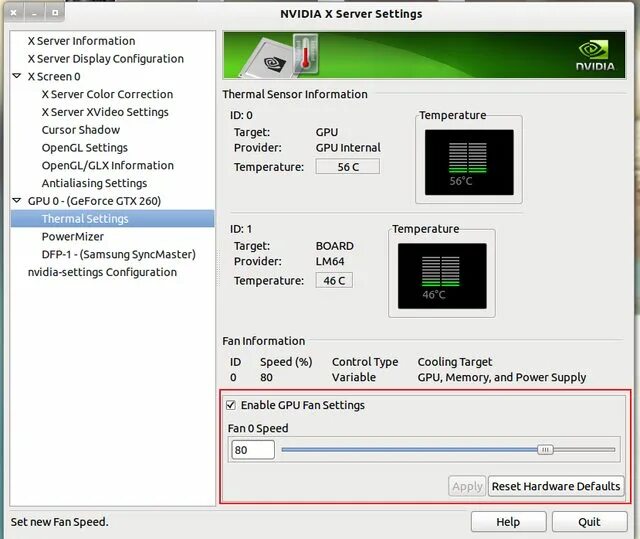Open X Server Information page
Image resolution: width=640 pixels, height=539 pixels.
[x=81, y=41]
